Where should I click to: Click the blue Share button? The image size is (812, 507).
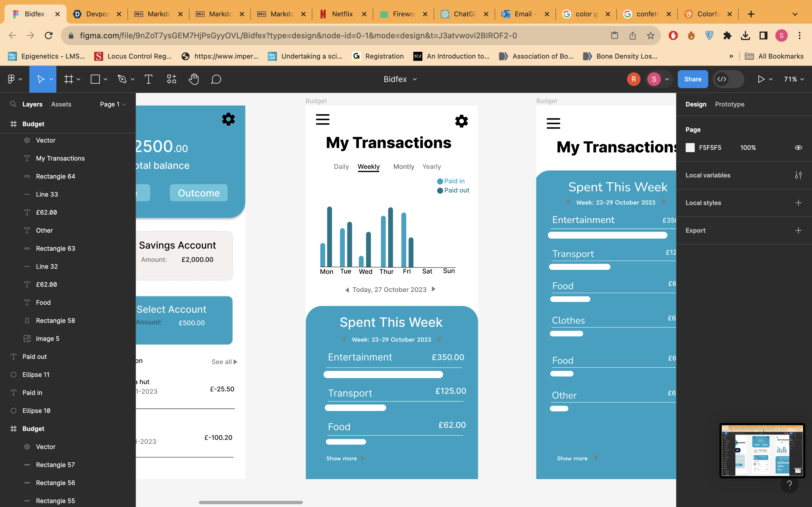pyautogui.click(x=692, y=79)
